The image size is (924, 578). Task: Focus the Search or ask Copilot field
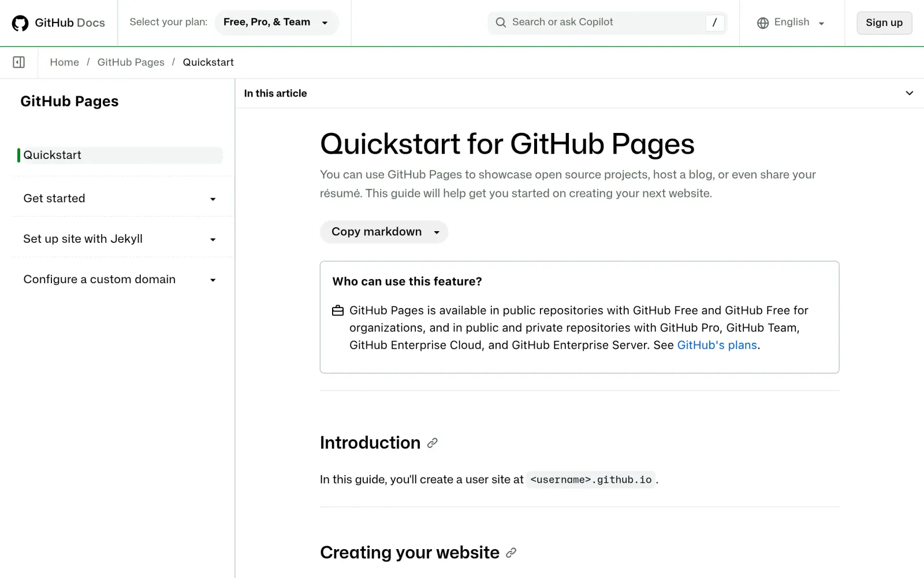tap(608, 23)
